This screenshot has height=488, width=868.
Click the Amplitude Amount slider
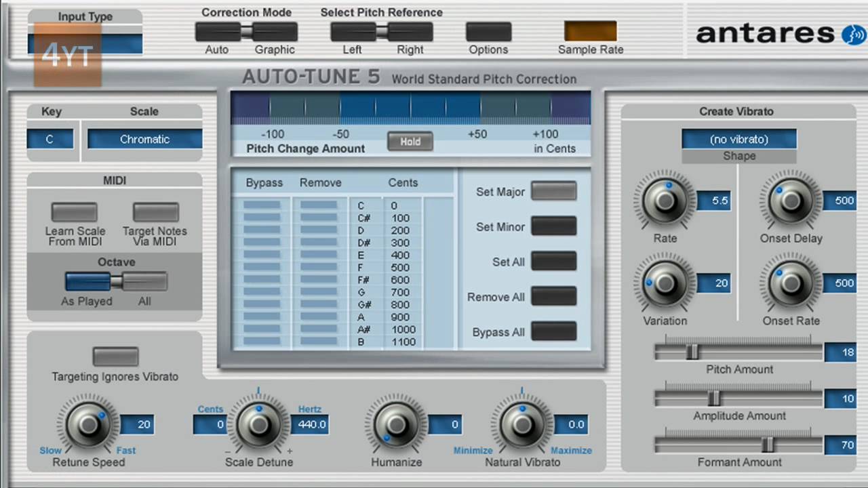(739, 399)
